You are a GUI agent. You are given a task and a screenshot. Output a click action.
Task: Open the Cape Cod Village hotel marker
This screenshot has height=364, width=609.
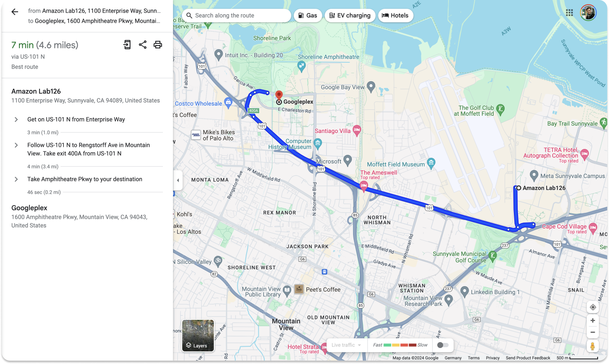point(593,228)
